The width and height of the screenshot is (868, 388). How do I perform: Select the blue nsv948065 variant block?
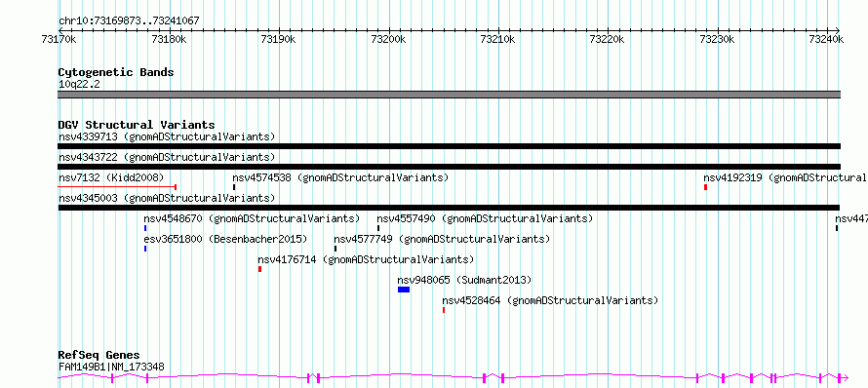(x=404, y=290)
